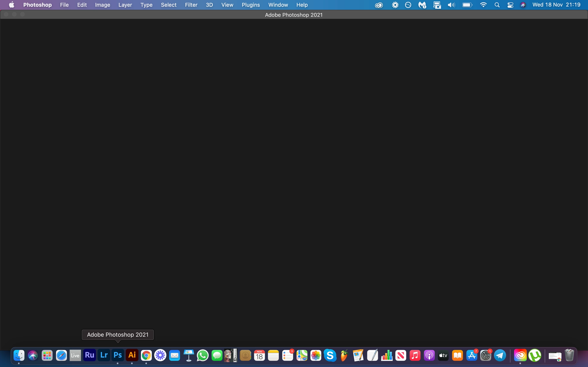Launch Adobe Illustrator from the dock
The height and width of the screenshot is (367, 588).
coord(132,355)
